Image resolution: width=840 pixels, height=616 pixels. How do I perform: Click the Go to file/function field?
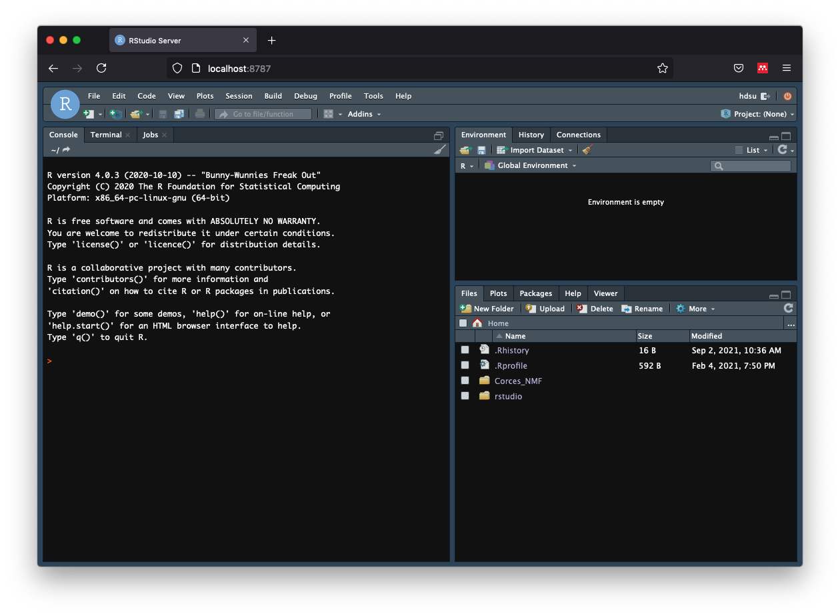(x=263, y=114)
